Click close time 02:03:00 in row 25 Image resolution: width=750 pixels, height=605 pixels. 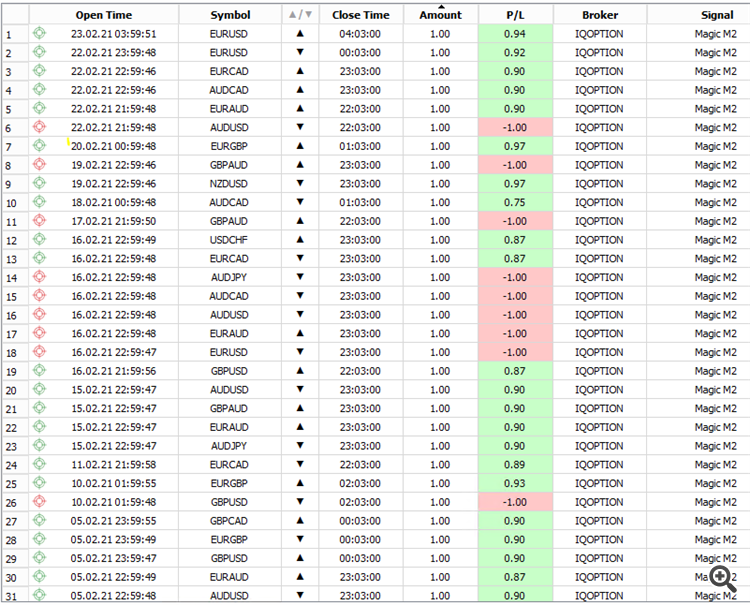pyautogui.click(x=360, y=483)
